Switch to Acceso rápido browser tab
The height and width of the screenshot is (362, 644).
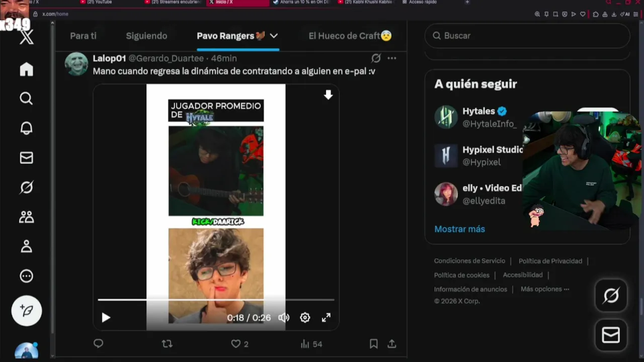pos(427,3)
